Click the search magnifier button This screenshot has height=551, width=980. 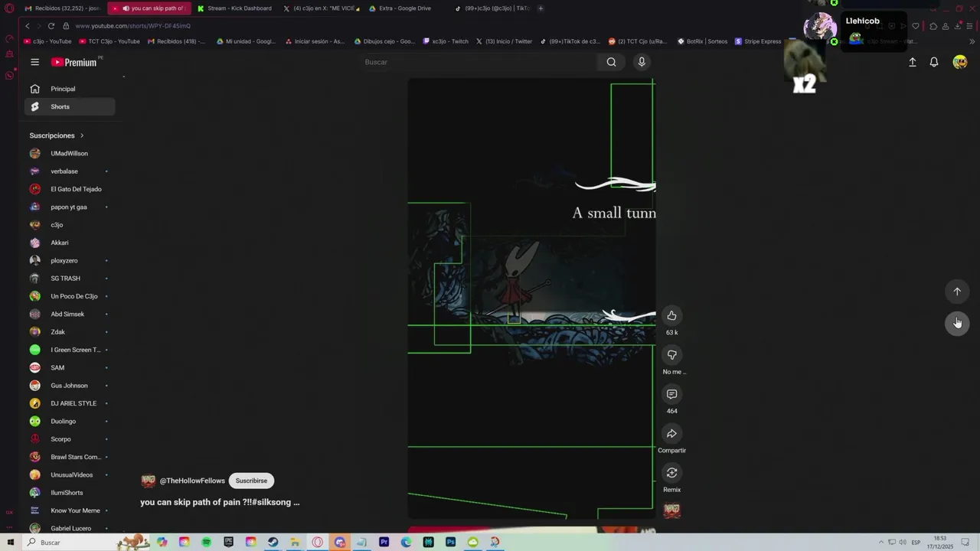point(611,62)
